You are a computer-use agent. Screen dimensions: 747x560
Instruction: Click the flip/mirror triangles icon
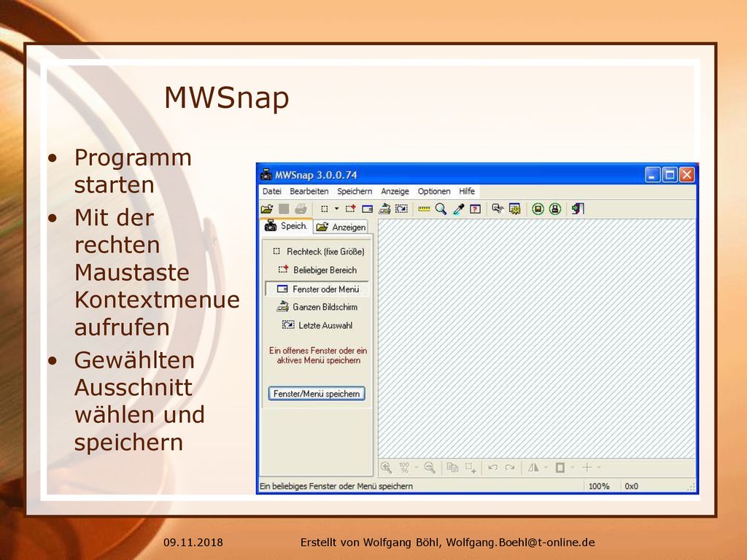tap(533, 467)
